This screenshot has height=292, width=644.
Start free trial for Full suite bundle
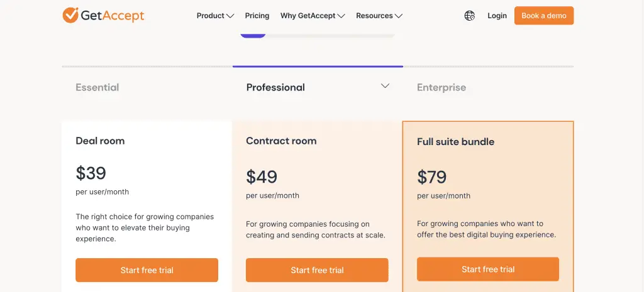point(488,269)
